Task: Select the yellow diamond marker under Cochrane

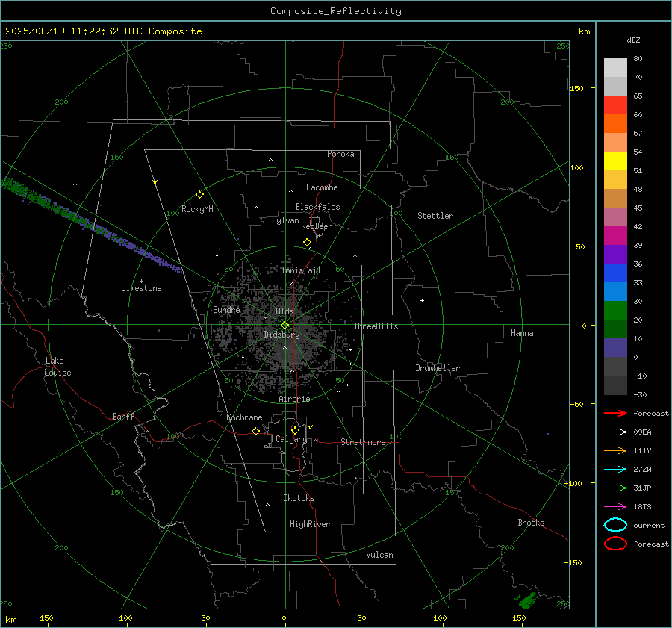Action: tap(256, 432)
